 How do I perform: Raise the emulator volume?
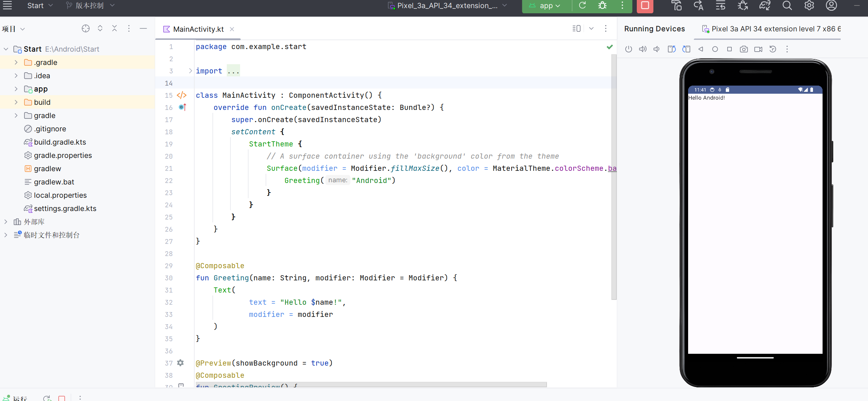(643, 49)
